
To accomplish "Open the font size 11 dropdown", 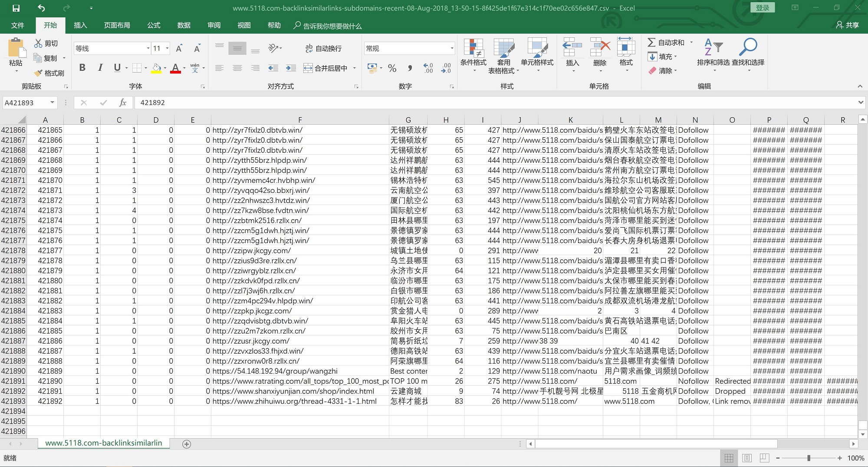I will 167,48.
